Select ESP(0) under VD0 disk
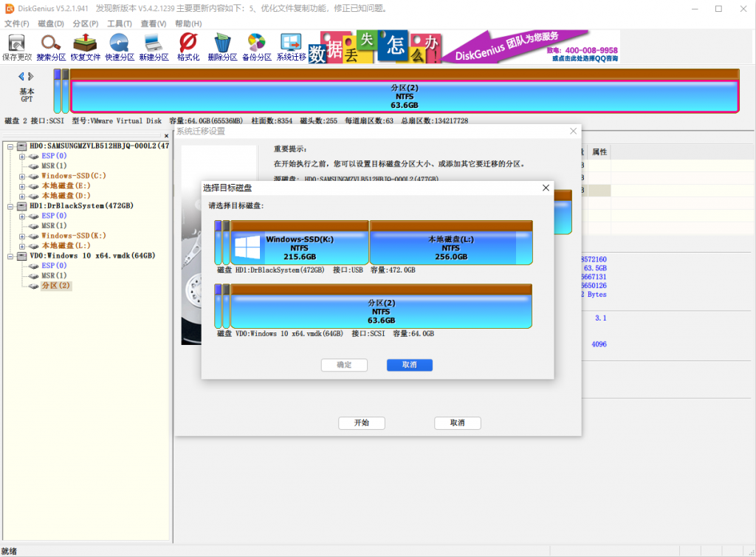The width and height of the screenshot is (756, 557). 54,266
